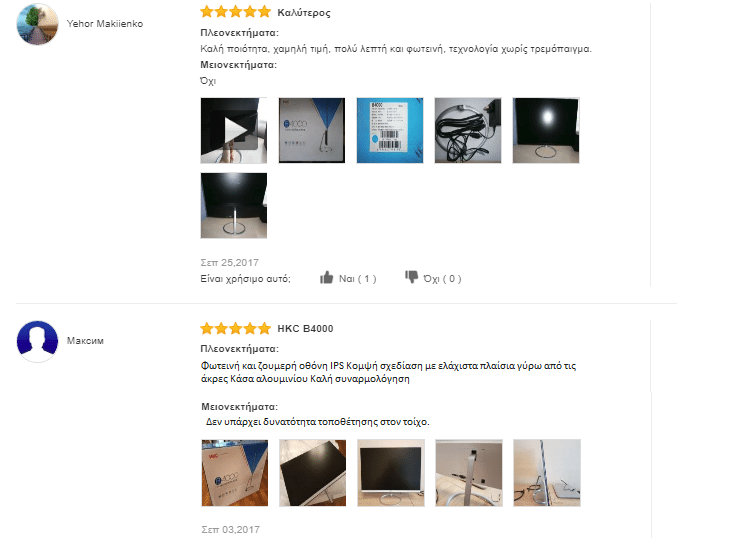This screenshot has width=749, height=540.
Task: Play the review video thumbnail
Action: [234, 130]
